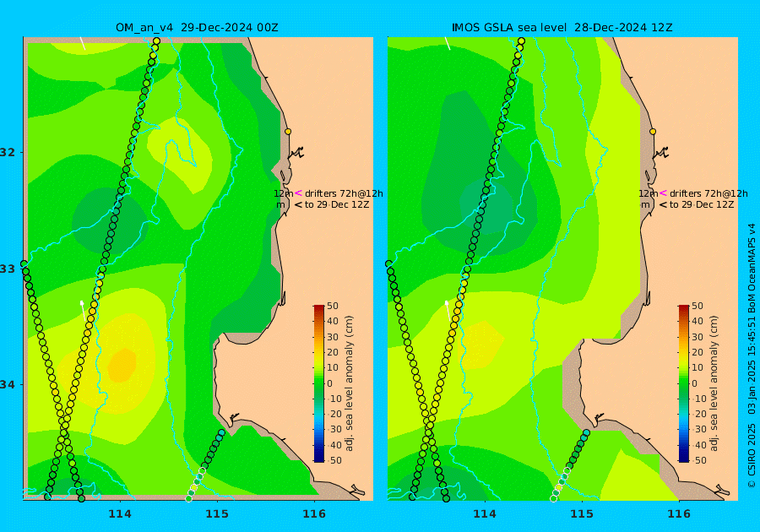The image size is (760, 532).
Task: Click longitude label 115 under left map
Action: [x=217, y=514]
